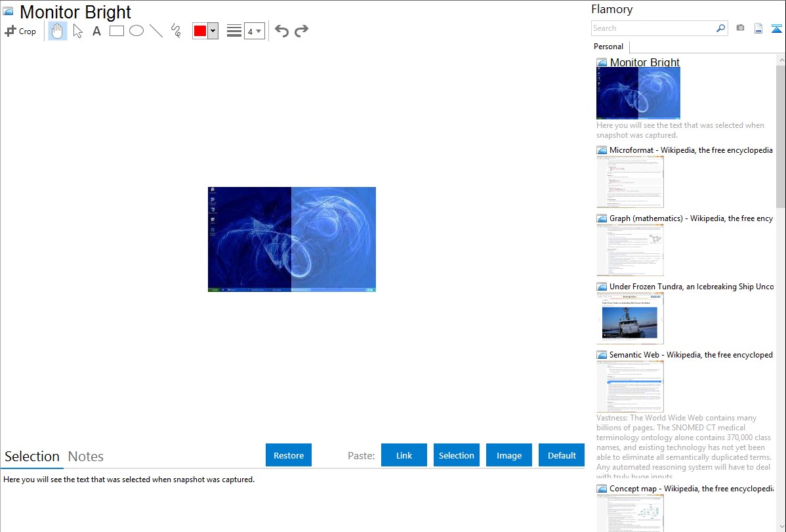Screen dimensions: 786x532
Task: Open the Personal tab
Action: (x=608, y=47)
